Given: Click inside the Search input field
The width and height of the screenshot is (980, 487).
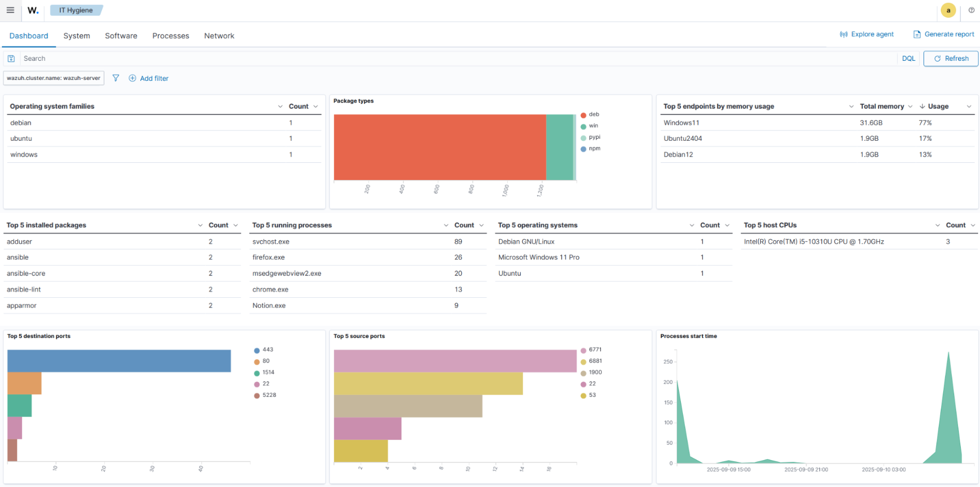Looking at the screenshot, I should pos(196,58).
